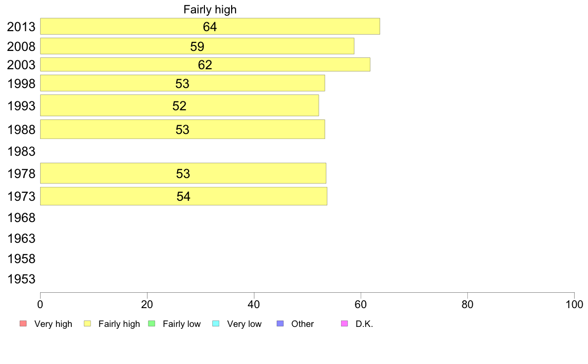The image size is (588, 364).
Task: Select the 2008 bar showing 59
Action: (x=197, y=46)
